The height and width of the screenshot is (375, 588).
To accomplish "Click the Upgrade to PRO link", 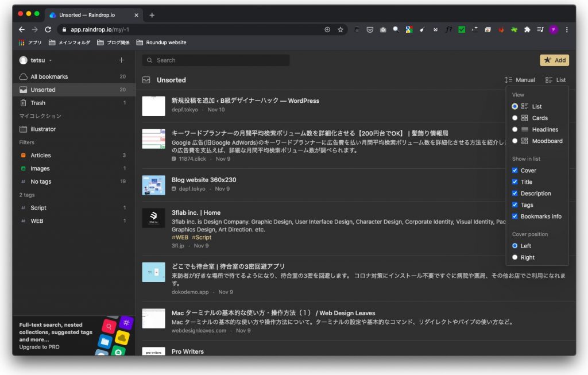I will tap(40, 347).
